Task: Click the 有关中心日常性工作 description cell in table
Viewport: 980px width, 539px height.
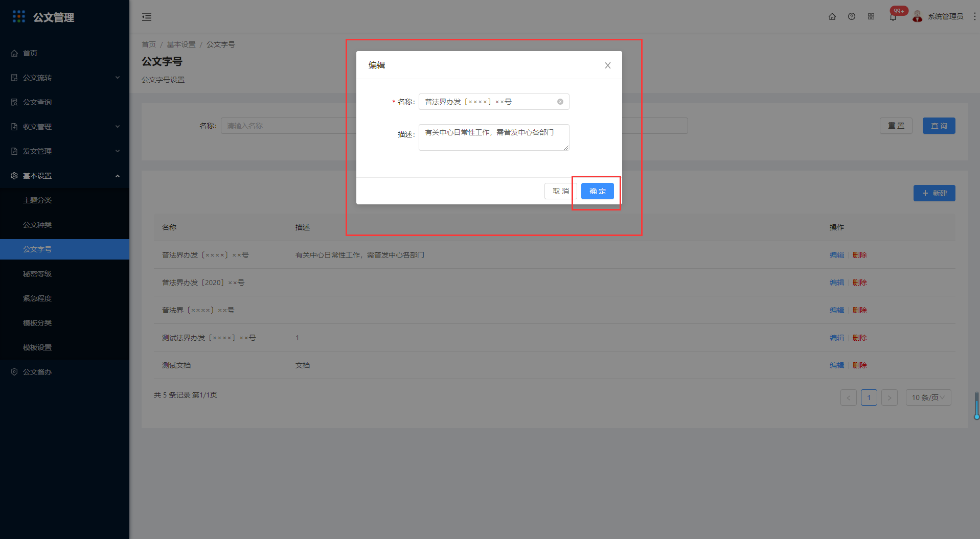Action: (x=360, y=255)
